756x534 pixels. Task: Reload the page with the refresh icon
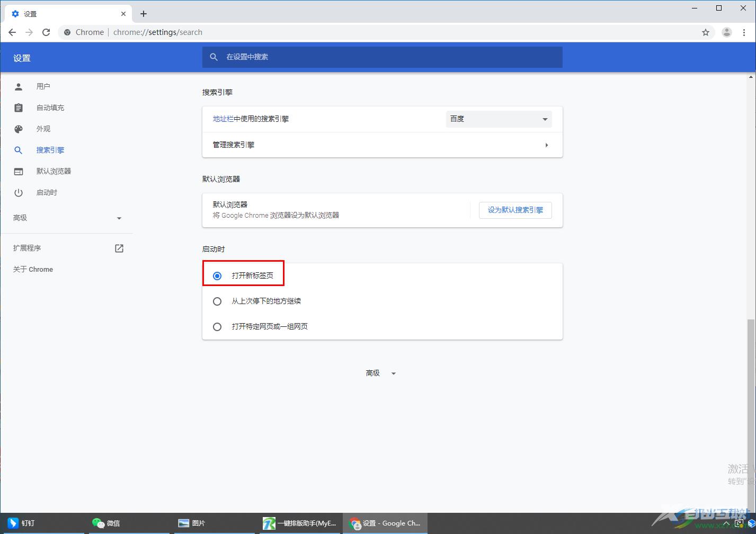(46, 32)
